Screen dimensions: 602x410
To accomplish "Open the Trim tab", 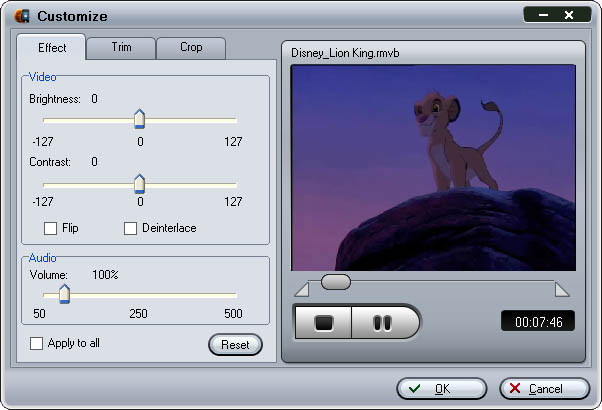I will point(121,47).
